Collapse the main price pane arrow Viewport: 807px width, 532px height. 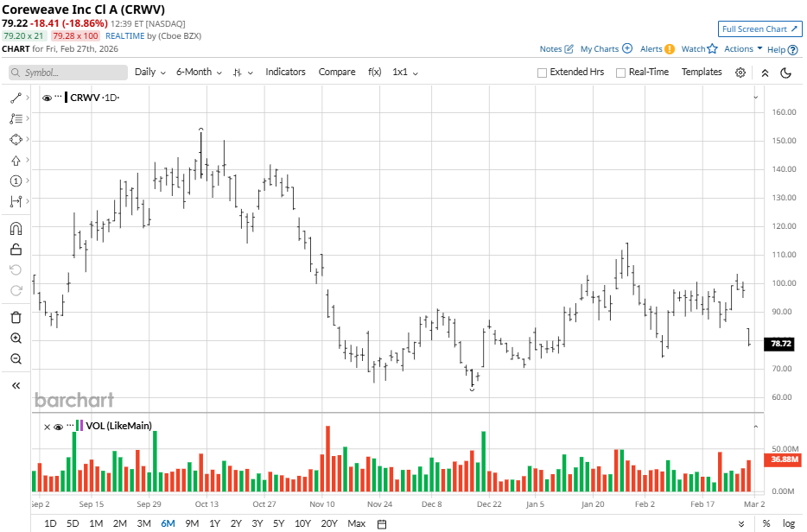[x=755, y=98]
